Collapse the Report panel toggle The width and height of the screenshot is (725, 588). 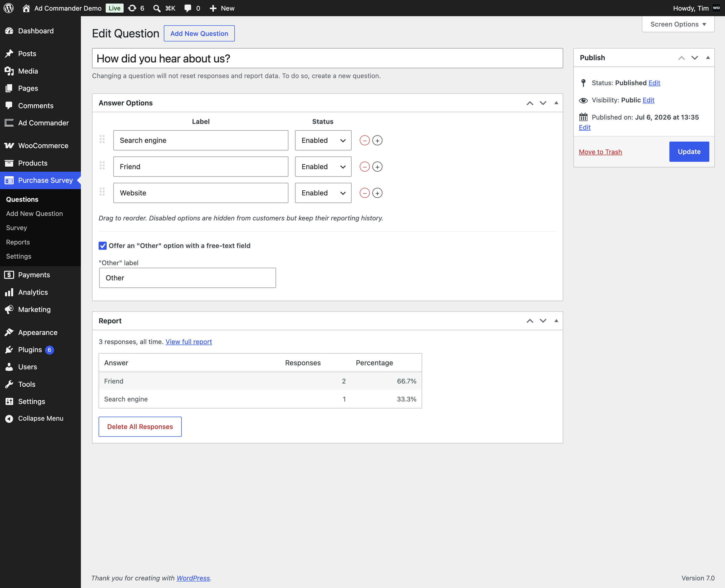coord(556,321)
